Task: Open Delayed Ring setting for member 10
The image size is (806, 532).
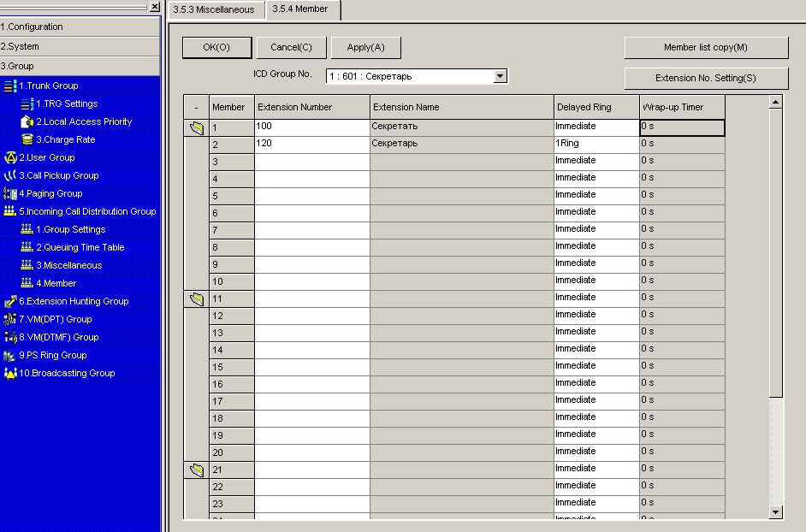Action: [596, 281]
